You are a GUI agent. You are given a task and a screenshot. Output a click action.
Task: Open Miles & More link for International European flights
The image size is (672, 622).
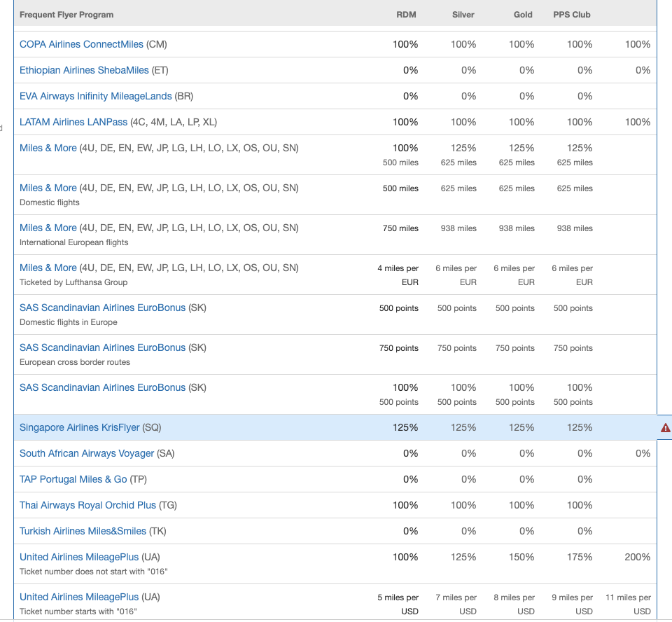[48, 228]
